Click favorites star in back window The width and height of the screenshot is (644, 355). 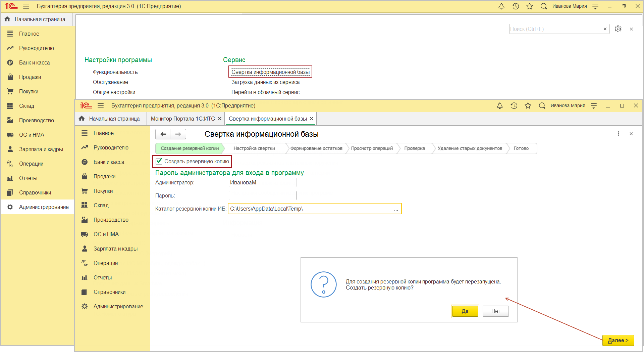coord(530,6)
